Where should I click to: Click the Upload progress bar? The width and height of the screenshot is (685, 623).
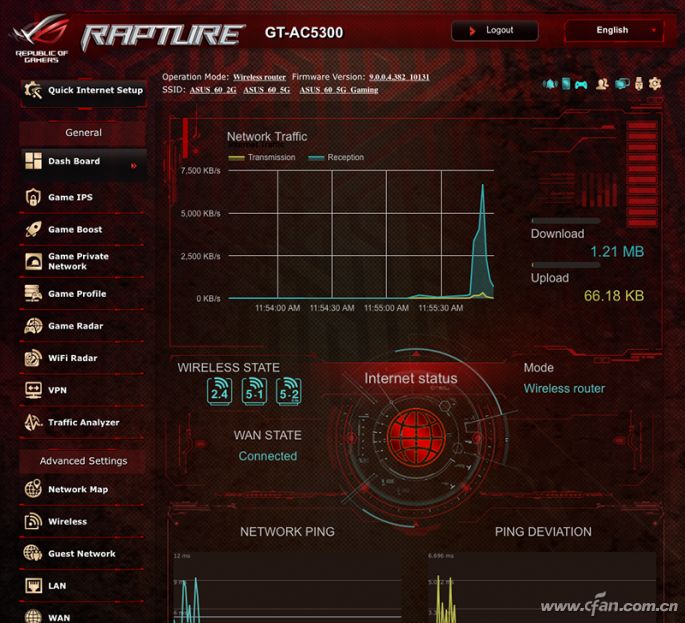coord(565,265)
